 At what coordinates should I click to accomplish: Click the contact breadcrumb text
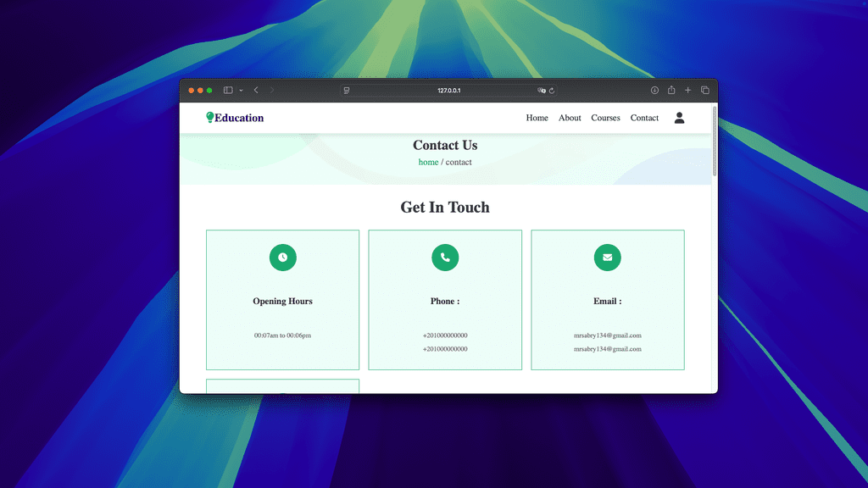[459, 162]
